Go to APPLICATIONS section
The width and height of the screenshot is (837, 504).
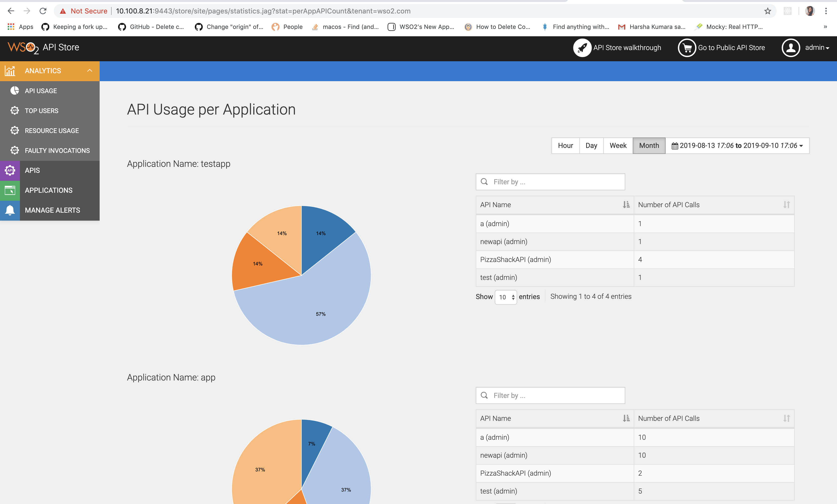(x=50, y=190)
